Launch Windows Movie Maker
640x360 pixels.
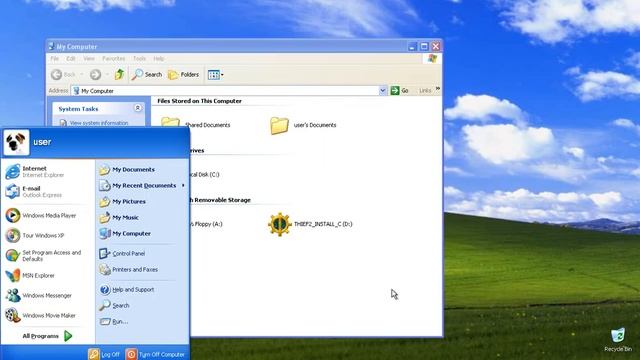[40, 315]
